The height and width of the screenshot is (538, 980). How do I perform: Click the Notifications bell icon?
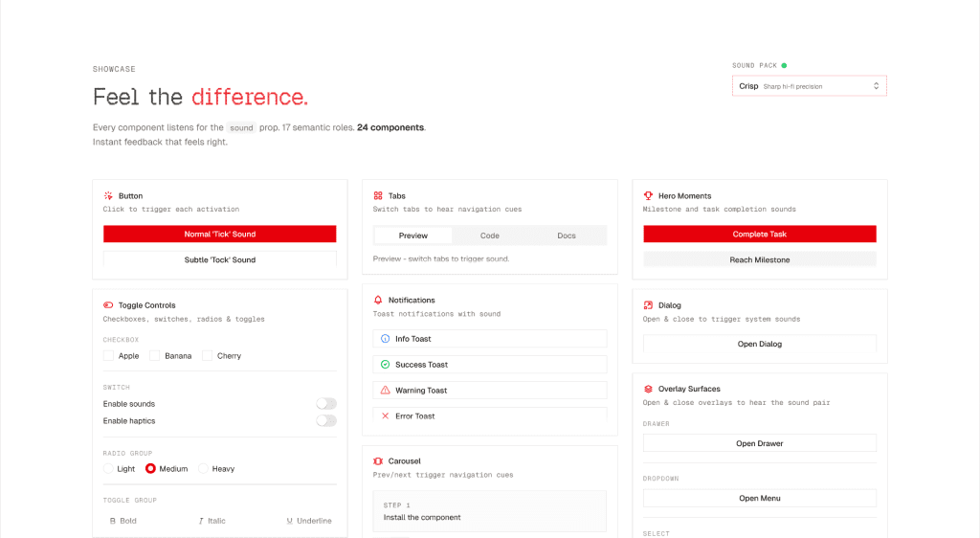click(x=378, y=300)
